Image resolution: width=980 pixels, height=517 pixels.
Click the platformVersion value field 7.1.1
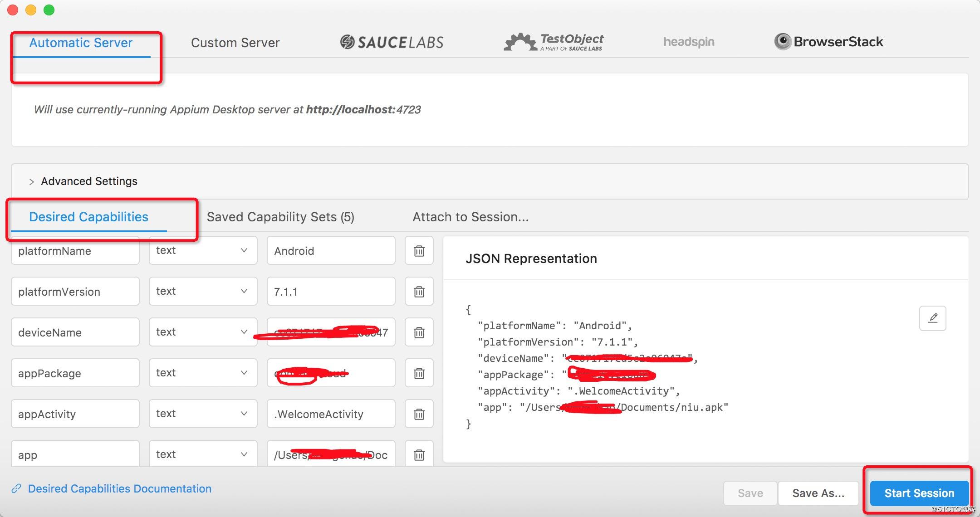tap(330, 292)
